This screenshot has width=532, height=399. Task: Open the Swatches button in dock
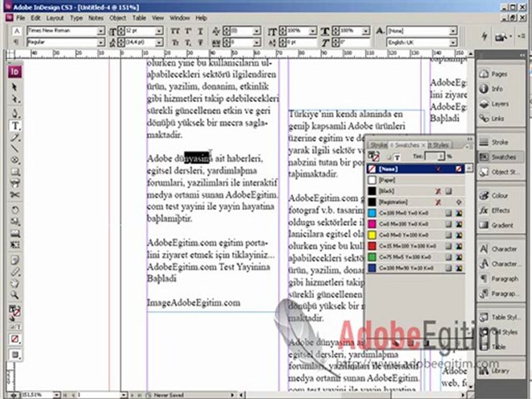tap(501, 157)
